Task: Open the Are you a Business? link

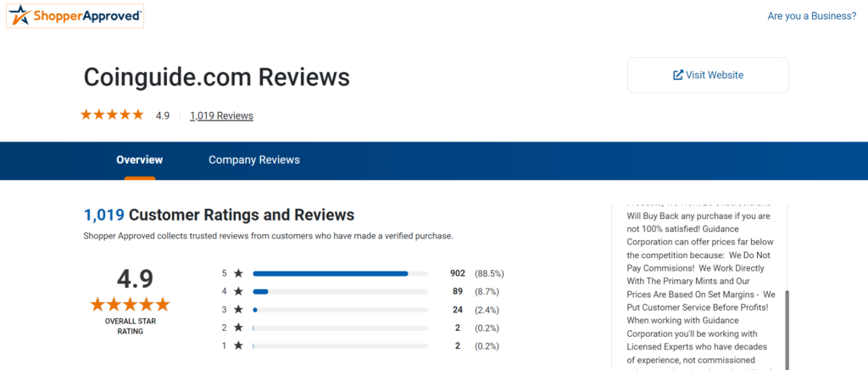Action: click(812, 16)
